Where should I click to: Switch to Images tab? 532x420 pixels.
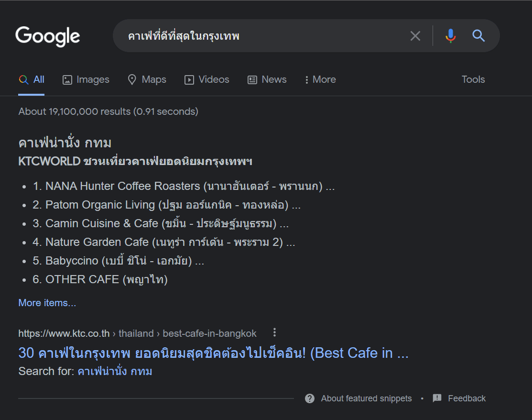[x=86, y=79]
